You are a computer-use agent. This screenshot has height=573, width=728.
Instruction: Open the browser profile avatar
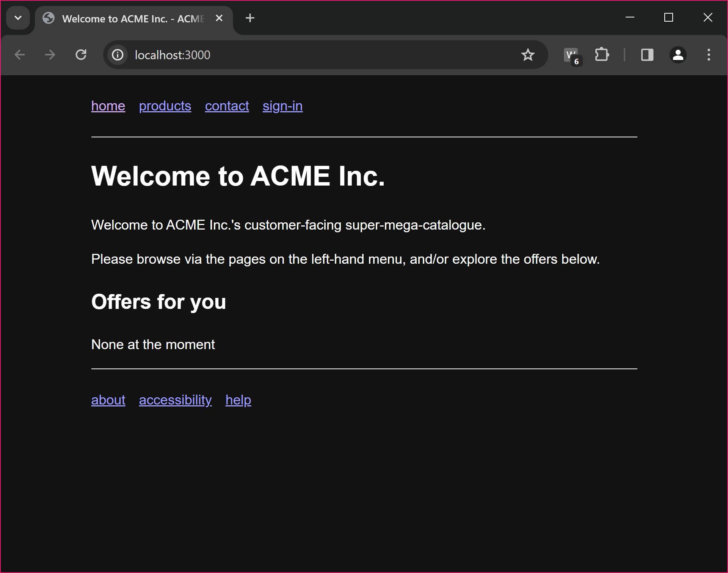[678, 55]
